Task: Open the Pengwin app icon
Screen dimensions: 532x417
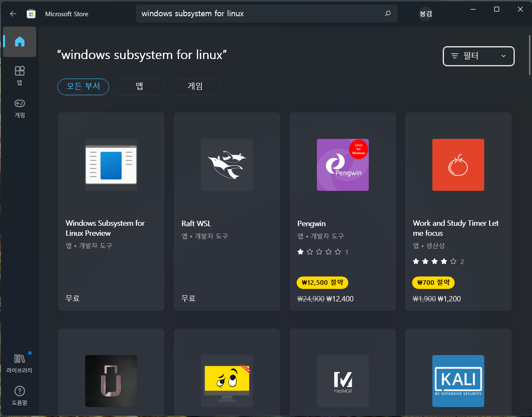Action: pyautogui.click(x=343, y=165)
